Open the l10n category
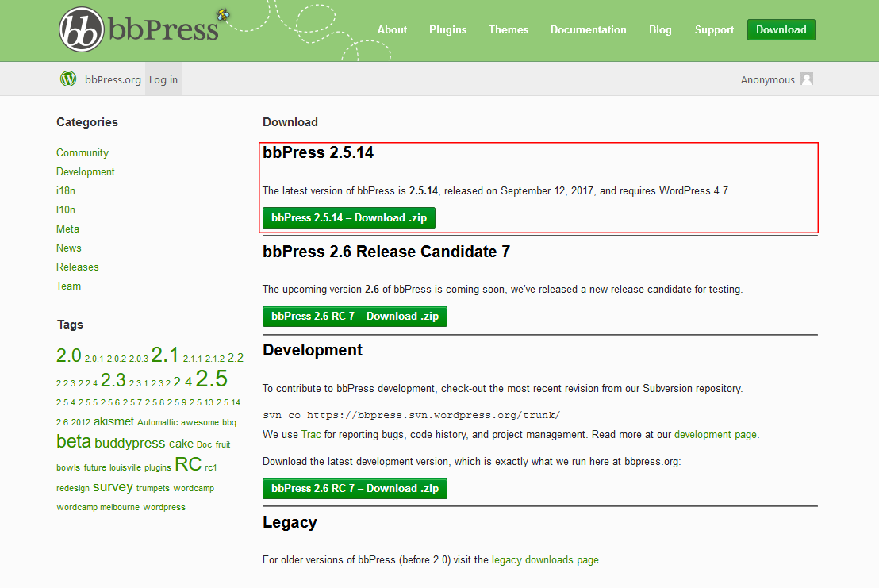Screen dimensions: 879x588 66,209
